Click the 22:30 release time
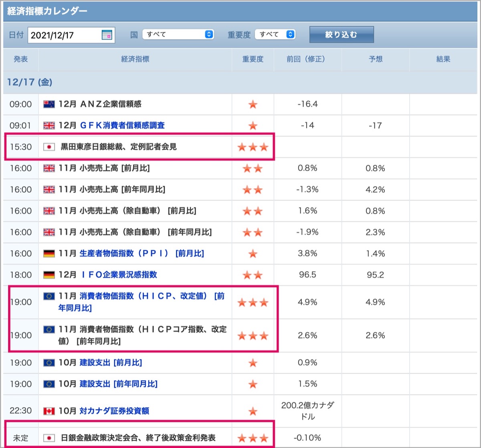Screen dimensions: 481x448 [x=21, y=411]
